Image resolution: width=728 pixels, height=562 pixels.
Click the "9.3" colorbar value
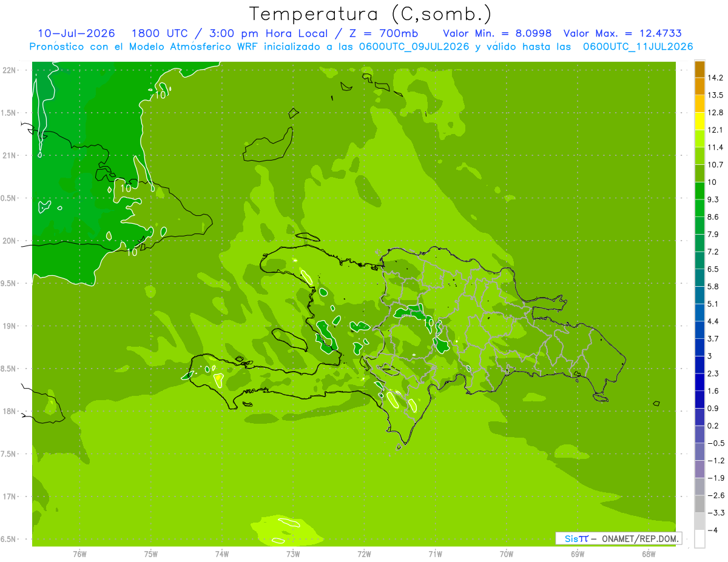click(x=713, y=199)
